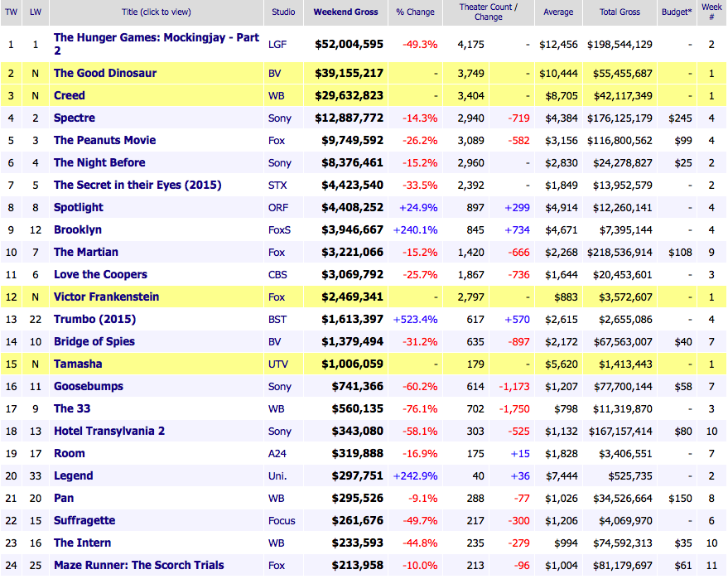Open The Hunger Games: Mockingjay - Part 2

pos(156,44)
